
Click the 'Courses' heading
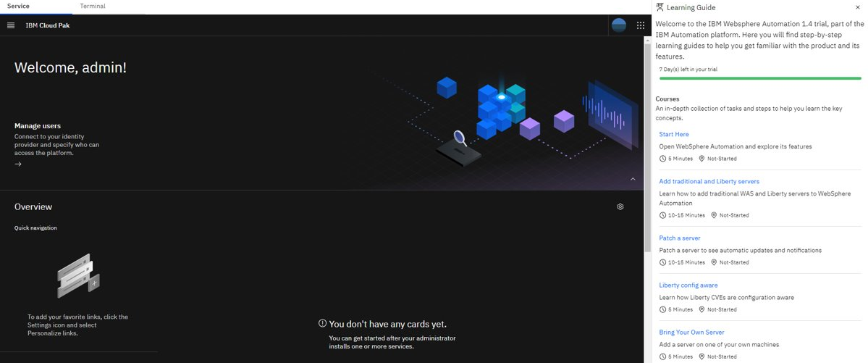[x=667, y=99]
